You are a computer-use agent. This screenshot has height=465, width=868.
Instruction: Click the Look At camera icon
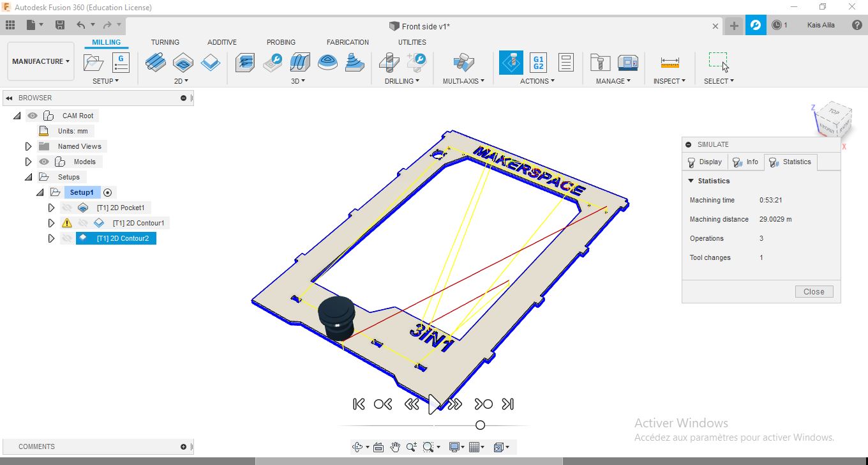[x=378, y=447]
